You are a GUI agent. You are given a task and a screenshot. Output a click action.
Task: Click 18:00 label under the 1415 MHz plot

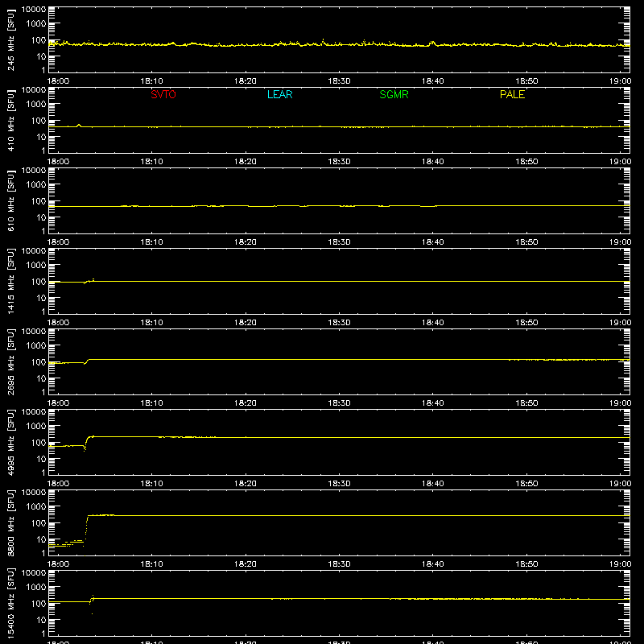[58, 323]
